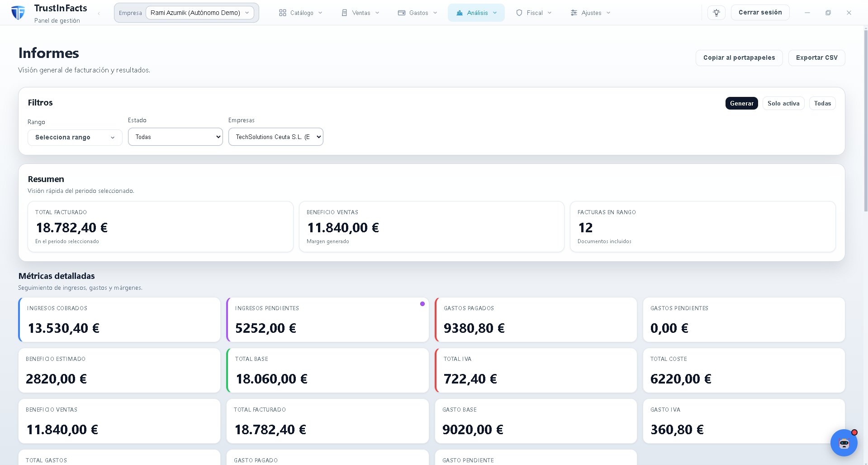The image size is (868, 465).
Task: Click the text En el periodo seleccionado
Action: (x=67, y=242)
